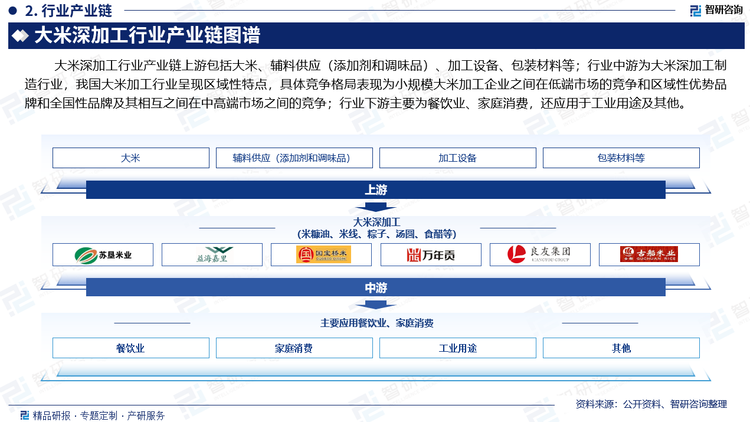Click the 资料来源：公开资料、智研咨询整理 note
The width and height of the screenshot is (750, 422).
[651, 404]
